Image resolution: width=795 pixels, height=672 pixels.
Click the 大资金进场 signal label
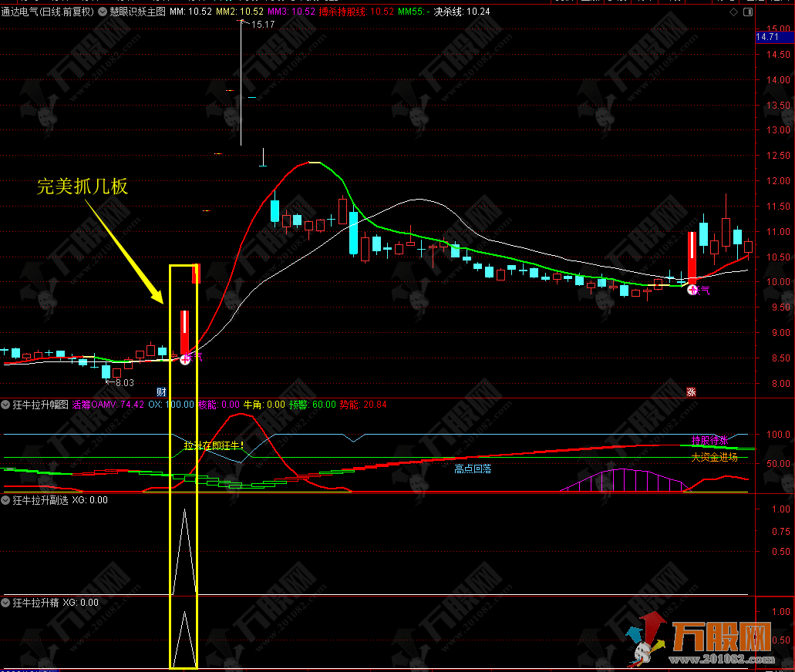click(x=714, y=457)
